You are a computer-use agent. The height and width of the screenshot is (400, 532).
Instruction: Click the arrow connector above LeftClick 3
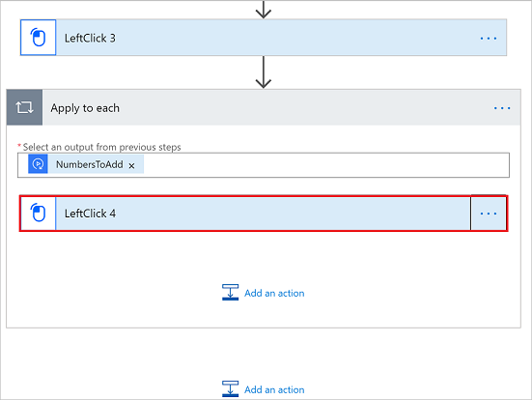pos(264,9)
